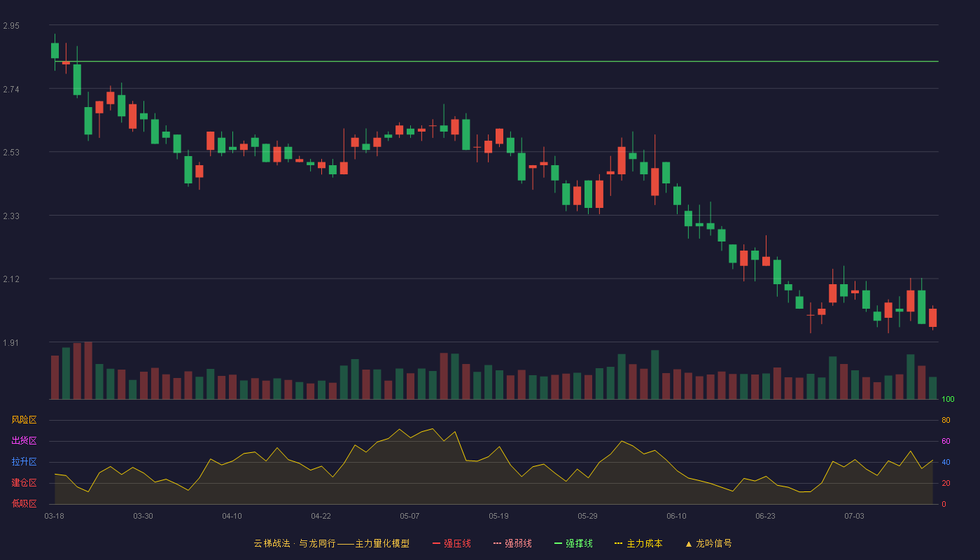The height and width of the screenshot is (560, 980).
Task: Click the magenta 60 indicator axis value
Action: [x=946, y=441]
